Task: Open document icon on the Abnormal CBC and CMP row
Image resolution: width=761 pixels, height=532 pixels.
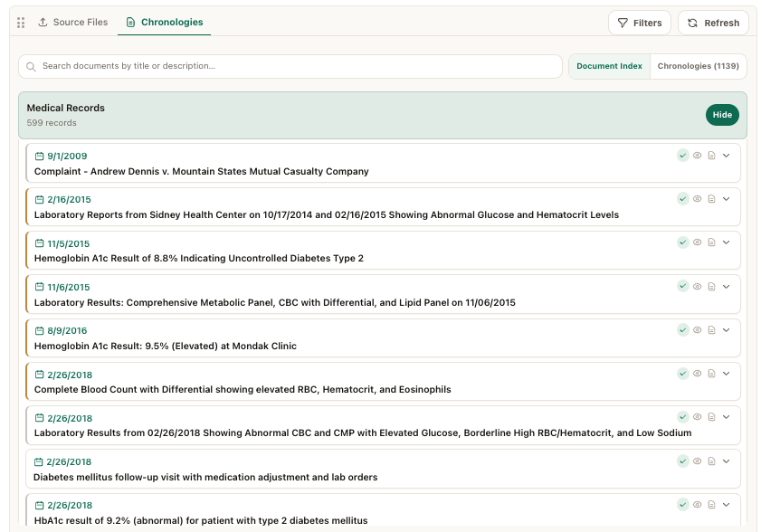Action: coord(711,417)
